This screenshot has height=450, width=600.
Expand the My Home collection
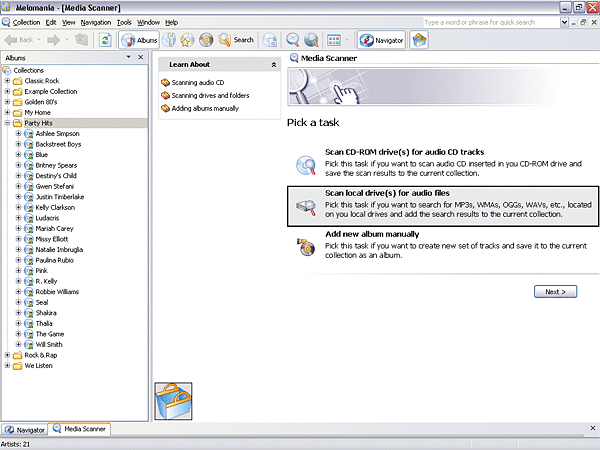pyautogui.click(x=7, y=112)
